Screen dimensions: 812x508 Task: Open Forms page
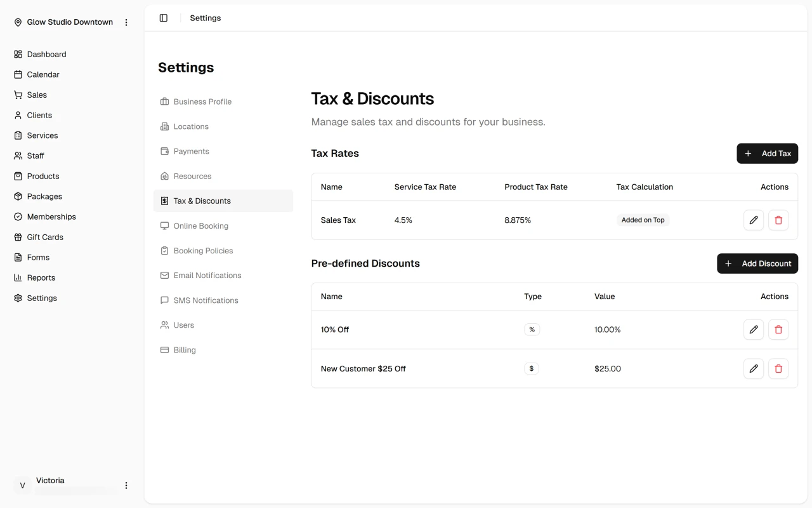[x=72, y=258]
